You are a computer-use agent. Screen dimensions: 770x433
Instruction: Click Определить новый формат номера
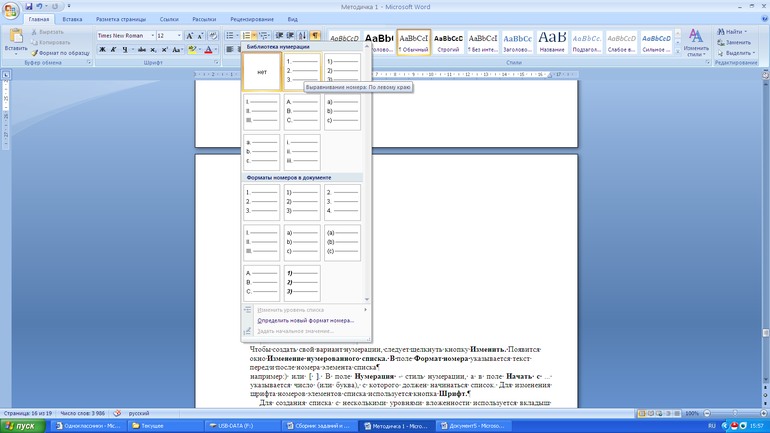[x=305, y=321]
